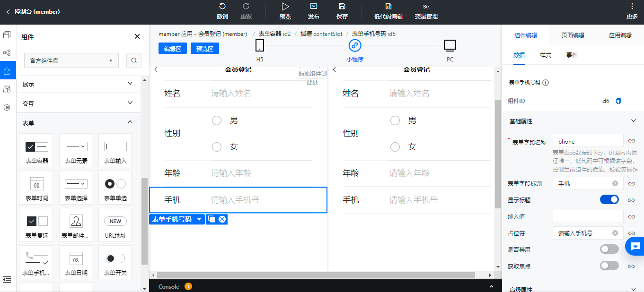644x292 pixels.
Task: Click the undo (撤销) icon
Action: point(222,7)
